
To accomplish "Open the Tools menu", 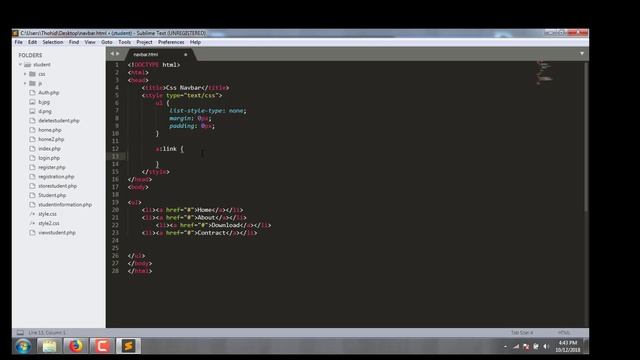I will (x=124, y=42).
